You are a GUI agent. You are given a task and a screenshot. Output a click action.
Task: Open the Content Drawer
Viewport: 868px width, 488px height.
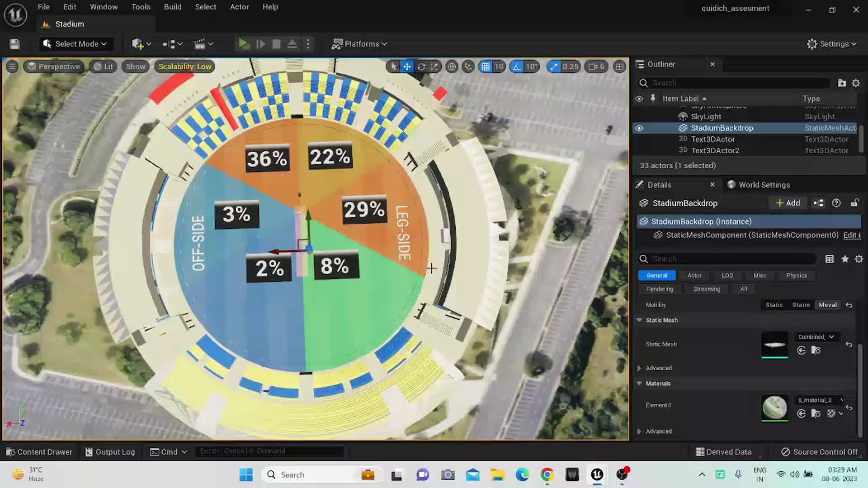pos(39,451)
